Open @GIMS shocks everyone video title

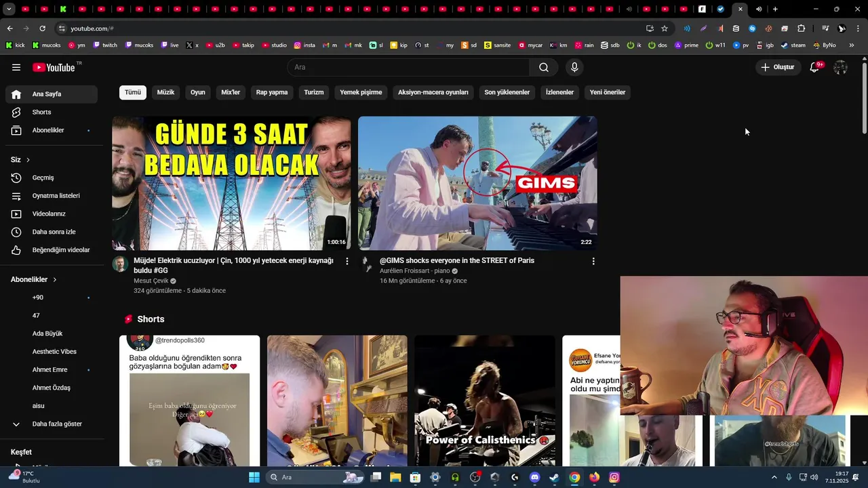(x=457, y=260)
